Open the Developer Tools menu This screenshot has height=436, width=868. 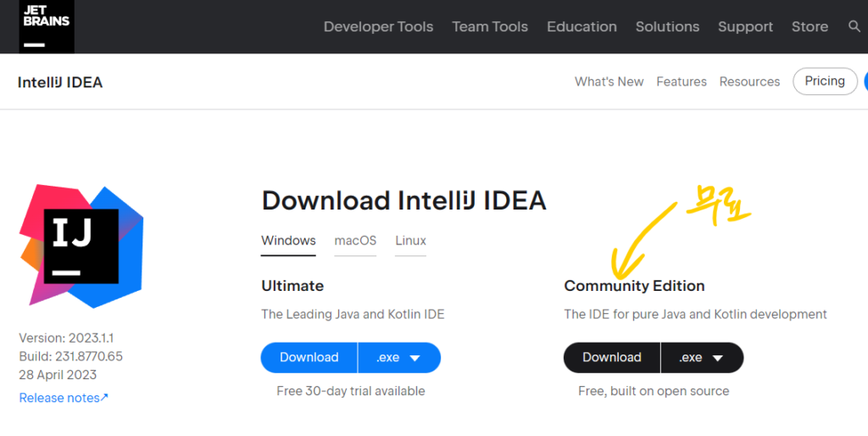point(378,26)
